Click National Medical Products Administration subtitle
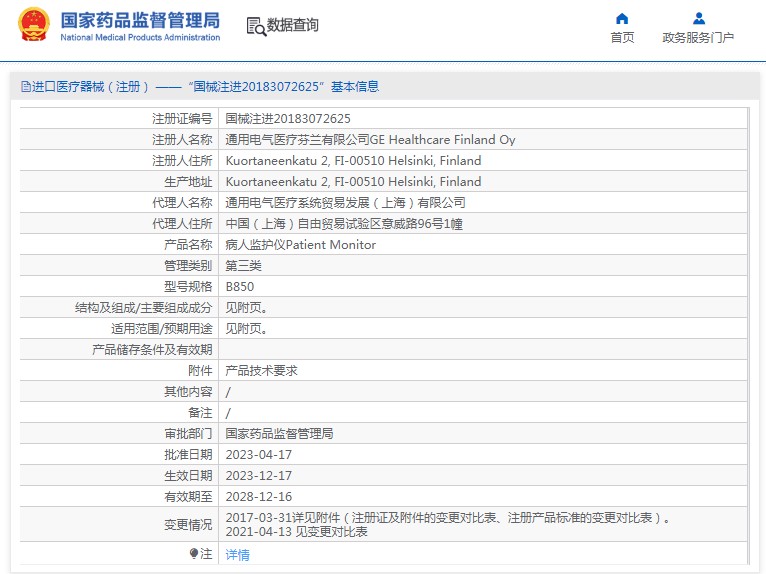The height and width of the screenshot is (574, 766). coord(140,38)
